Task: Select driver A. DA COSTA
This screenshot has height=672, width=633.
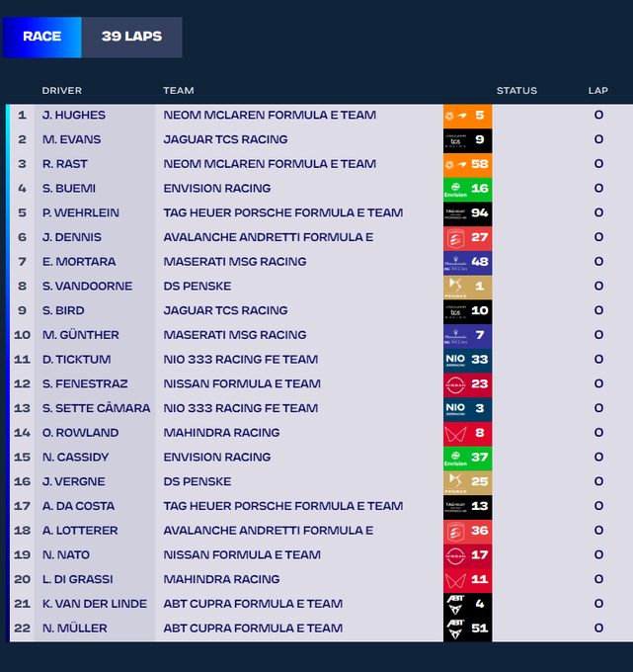Action: click(x=78, y=506)
